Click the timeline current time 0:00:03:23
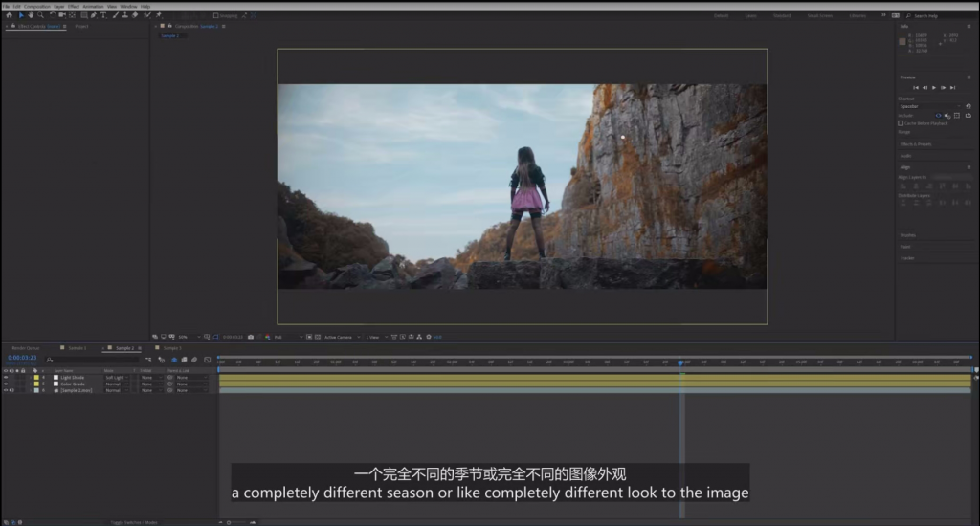Image resolution: width=980 pixels, height=526 pixels. [x=22, y=358]
